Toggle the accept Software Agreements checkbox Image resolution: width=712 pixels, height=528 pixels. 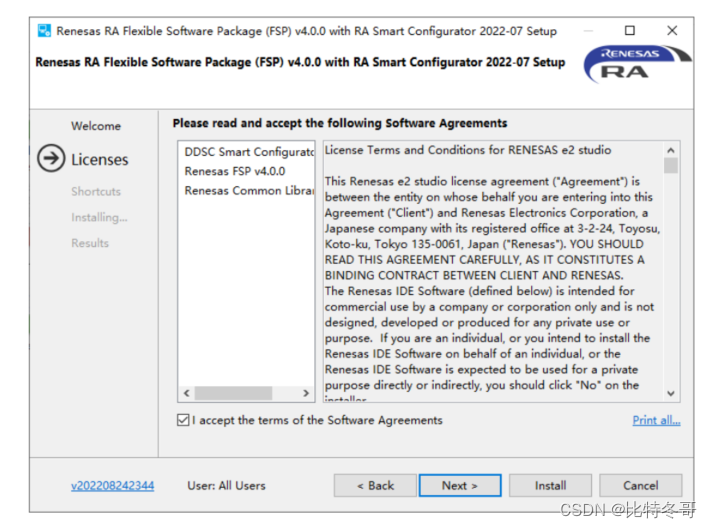(x=183, y=420)
